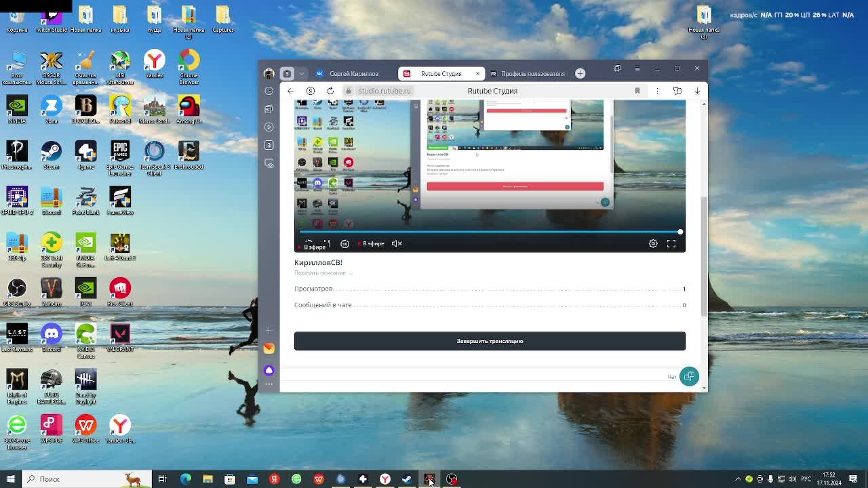Open player settings gear
The width and height of the screenshot is (868, 488).
coord(653,243)
